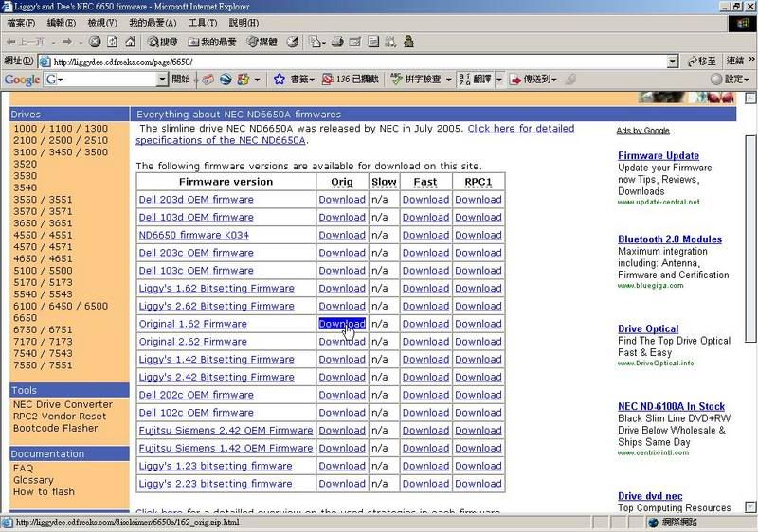The width and height of the screenshot is (758, 532).
Task: Print the page with the printer icon
Action: [337, 42]
